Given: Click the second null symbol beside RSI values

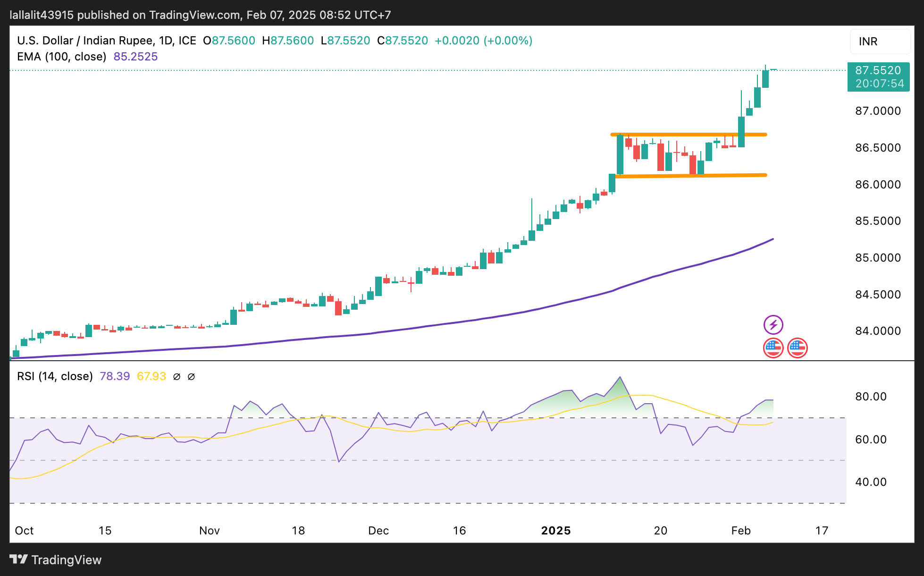Looking at the screenshot, I should [x=191, y=377].
